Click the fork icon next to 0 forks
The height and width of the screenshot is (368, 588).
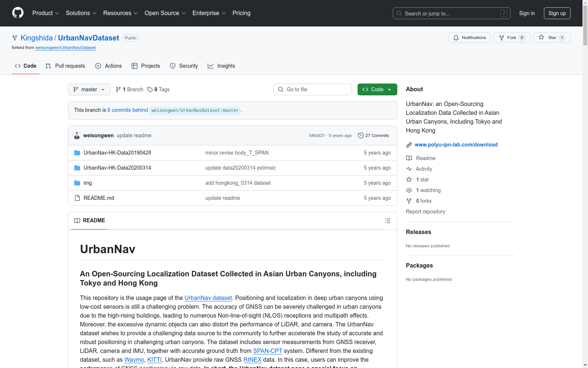click(409, 201)
